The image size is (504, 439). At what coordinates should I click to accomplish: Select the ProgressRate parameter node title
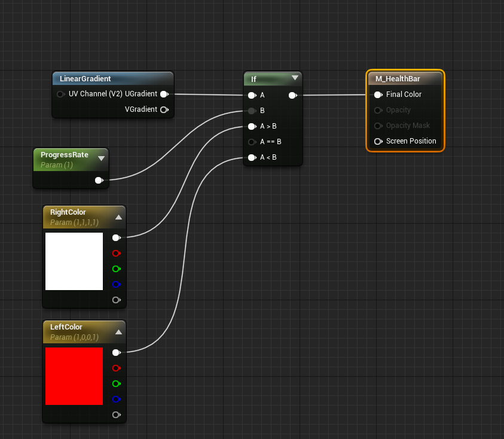(x=65, y=155)
